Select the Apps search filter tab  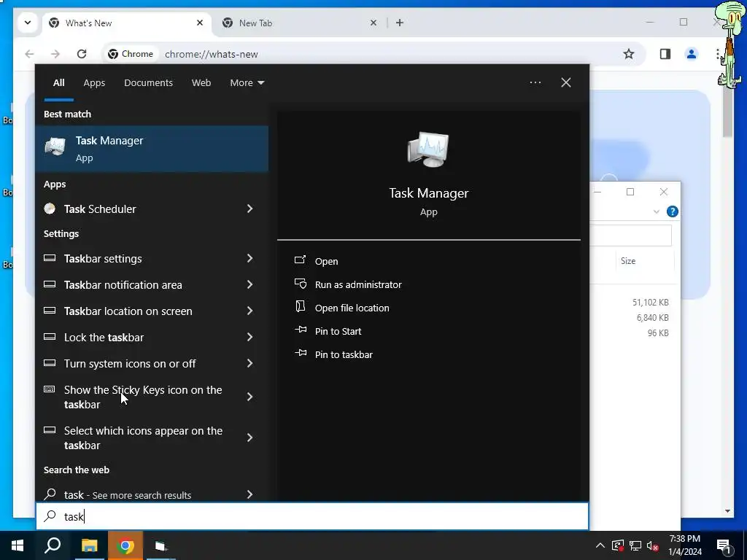click(94, 82)
